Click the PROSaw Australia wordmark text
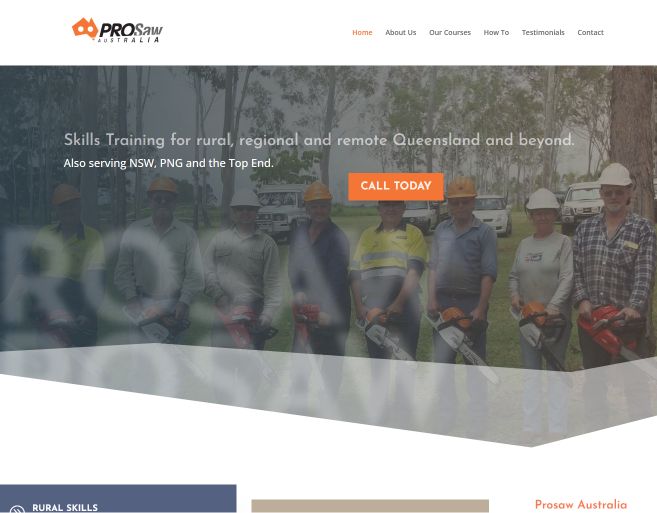The width and height of the screenshot is (657, 513). [x=130, y=33]
